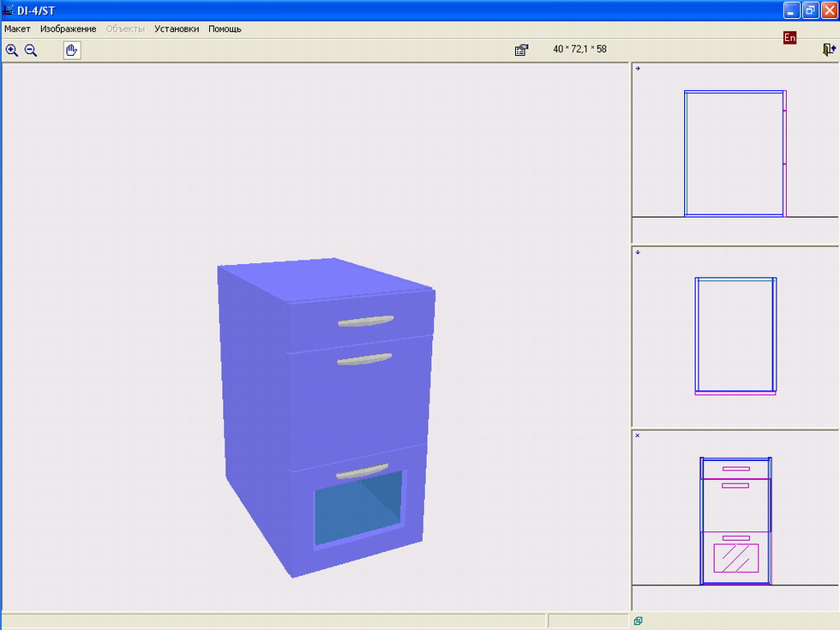Click the zoom in magnifier icon

[12, 51]
